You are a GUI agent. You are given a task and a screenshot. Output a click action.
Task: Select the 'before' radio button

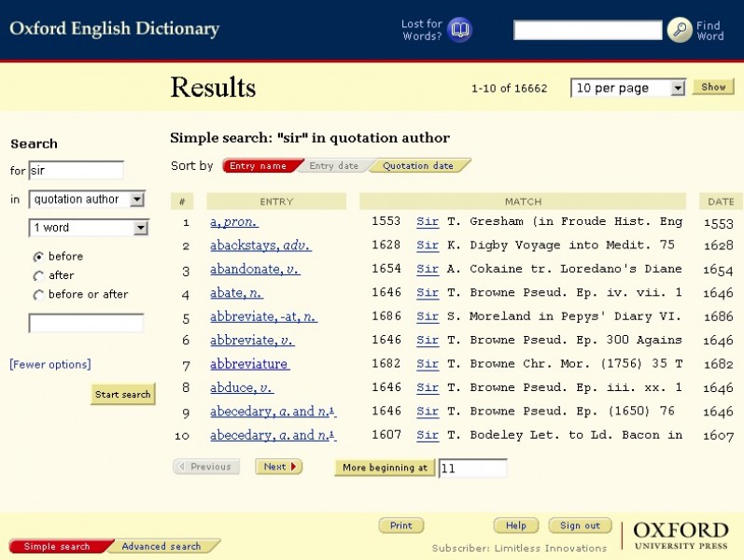point(38,257)
